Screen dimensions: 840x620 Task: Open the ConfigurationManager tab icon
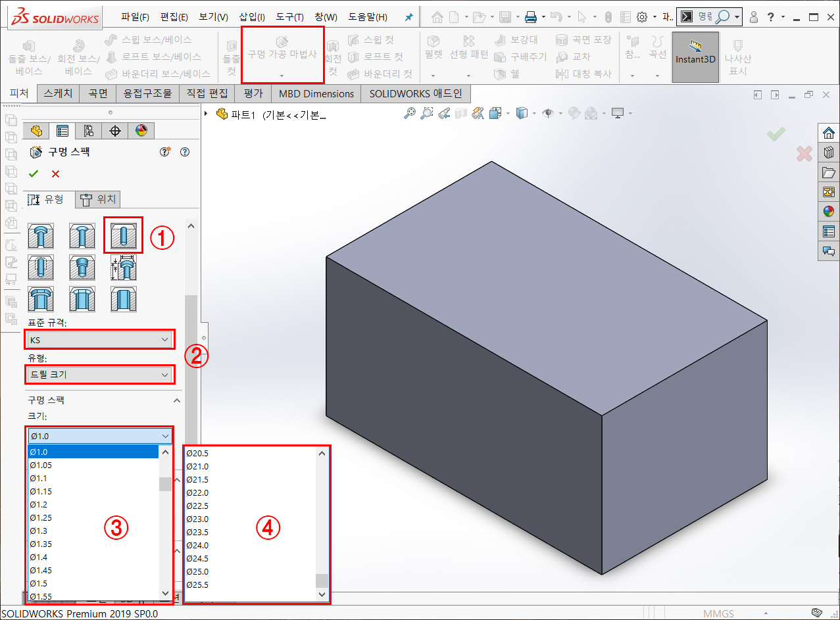(88, 130)
